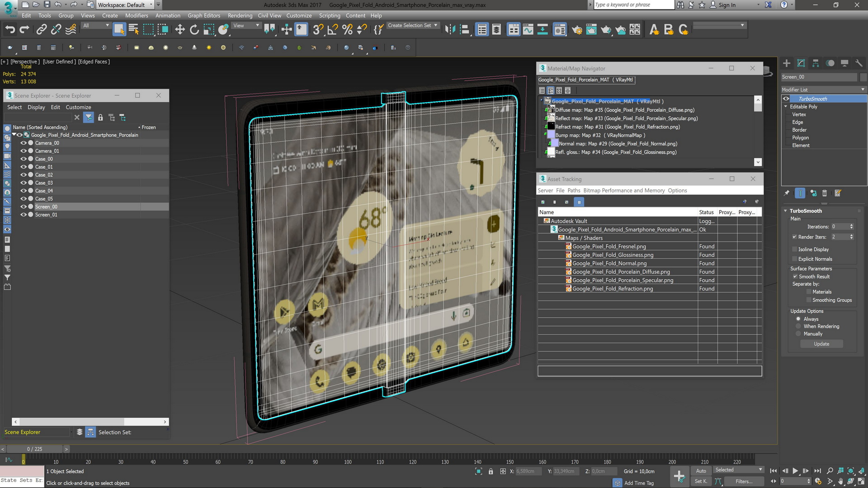Open the Workspace Default dropdown
868x488 pixels.
126,5
